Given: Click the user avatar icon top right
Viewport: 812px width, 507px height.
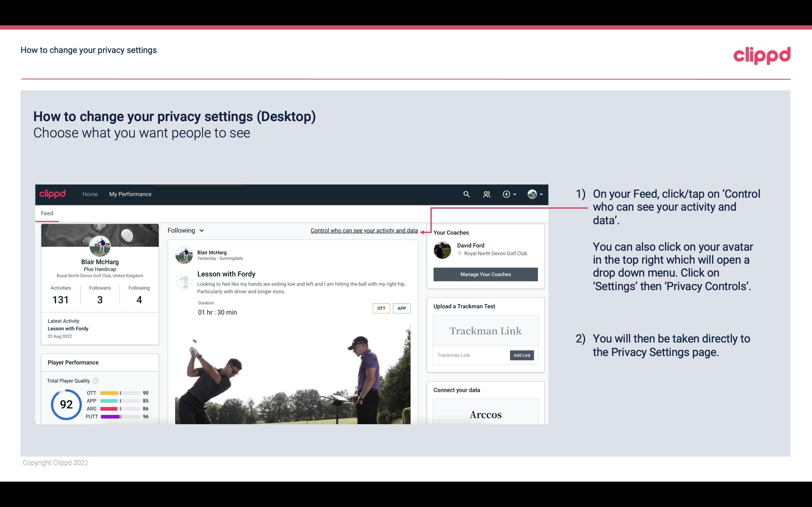Looking at the screenshot, I should (x=532, y=194).
